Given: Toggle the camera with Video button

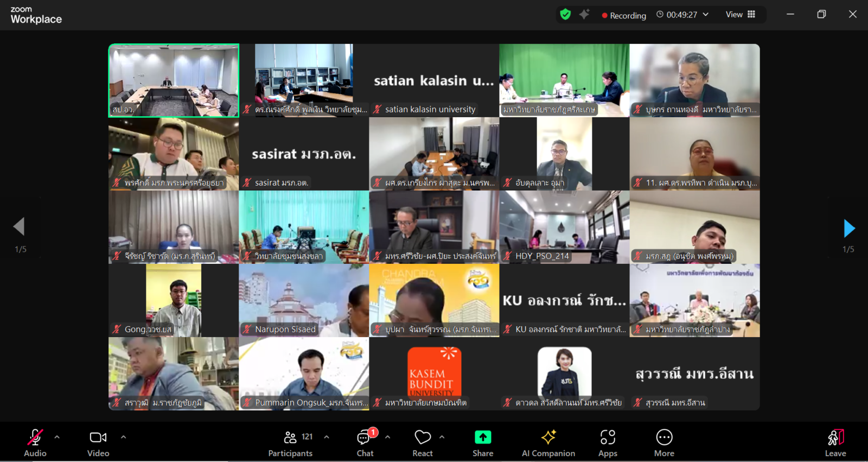Looking at the screenshot, I should tap(98, 442).
